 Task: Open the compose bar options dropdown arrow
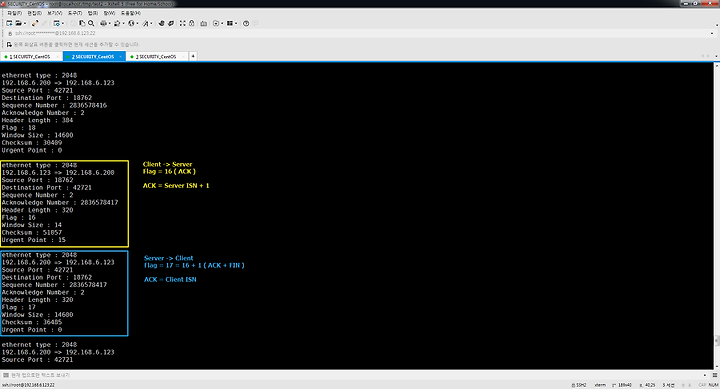(x=705, y=375)
